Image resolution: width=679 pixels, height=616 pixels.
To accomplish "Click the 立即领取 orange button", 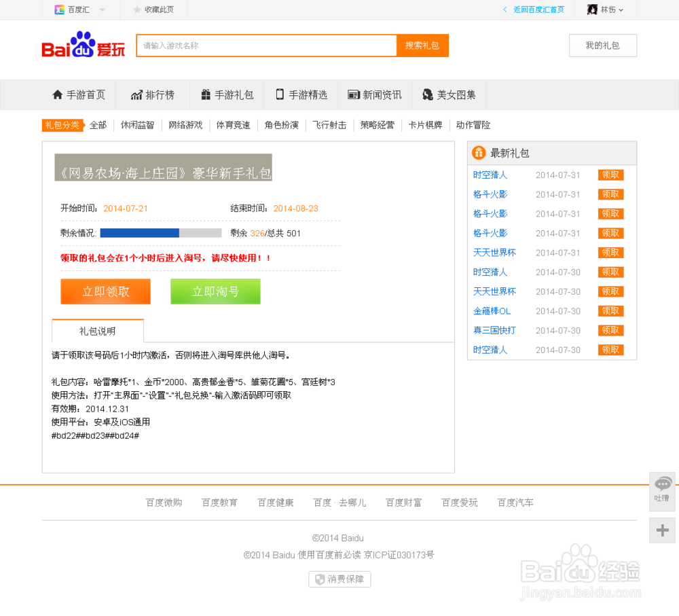I will [106, 291].
